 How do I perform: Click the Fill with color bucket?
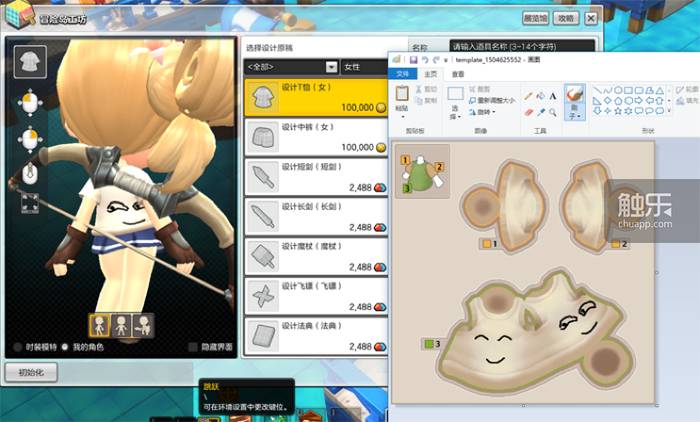541,96
